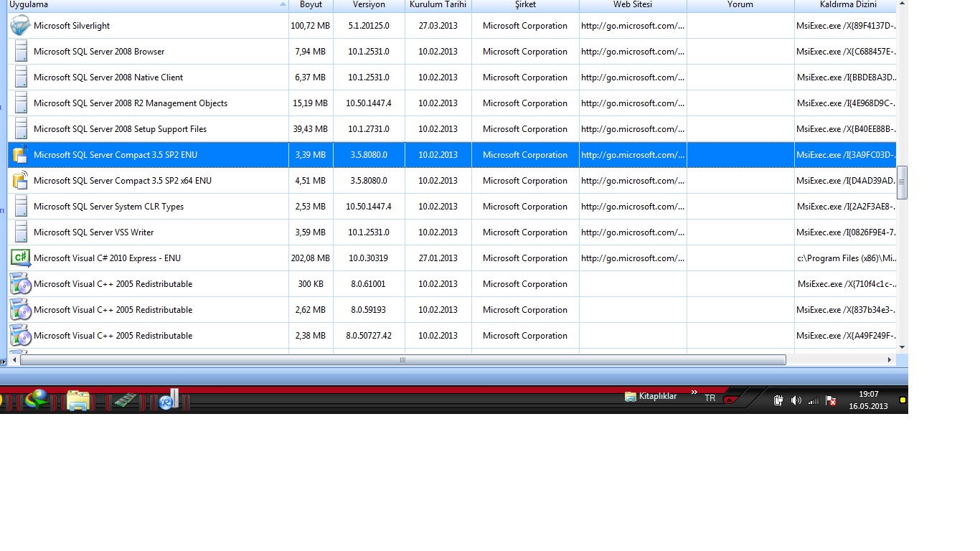Open the web site link for Visual C# 2010 Express
Image resolution: width=980 pixels, height=551 pixels.
click(633, 258)
